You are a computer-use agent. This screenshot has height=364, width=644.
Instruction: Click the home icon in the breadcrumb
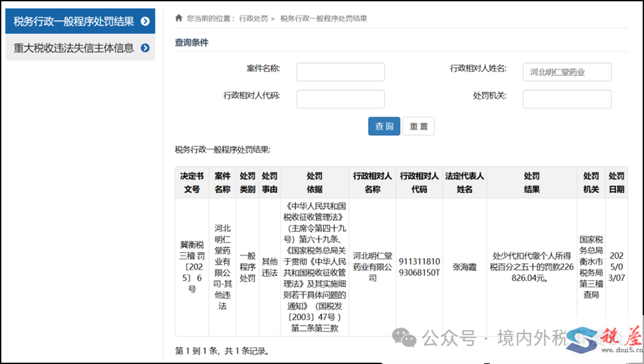(x=179, y=18)
